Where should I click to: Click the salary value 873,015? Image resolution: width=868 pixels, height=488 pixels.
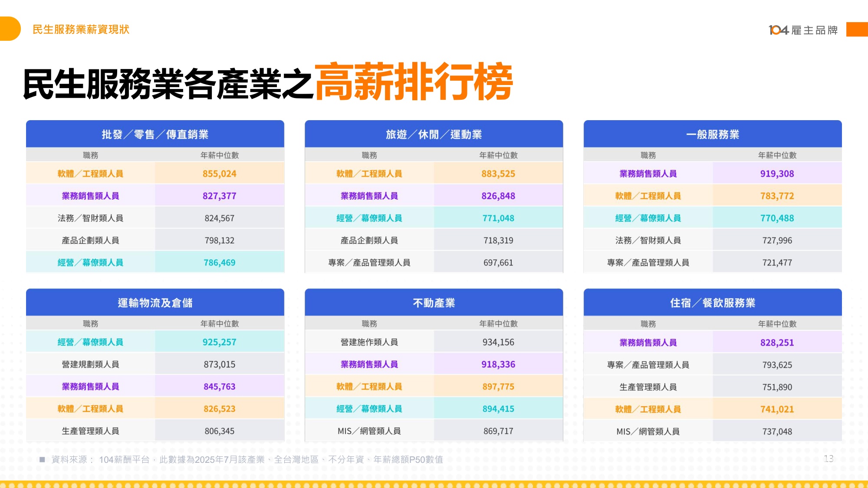[220, 364]
